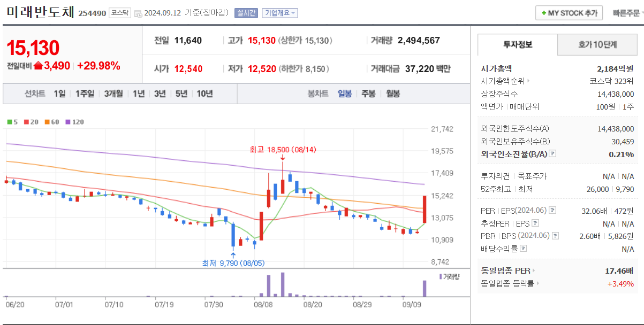
Task: Click the 동일업종 PER link
Action: pyautogui.click(x=506, y=271)
